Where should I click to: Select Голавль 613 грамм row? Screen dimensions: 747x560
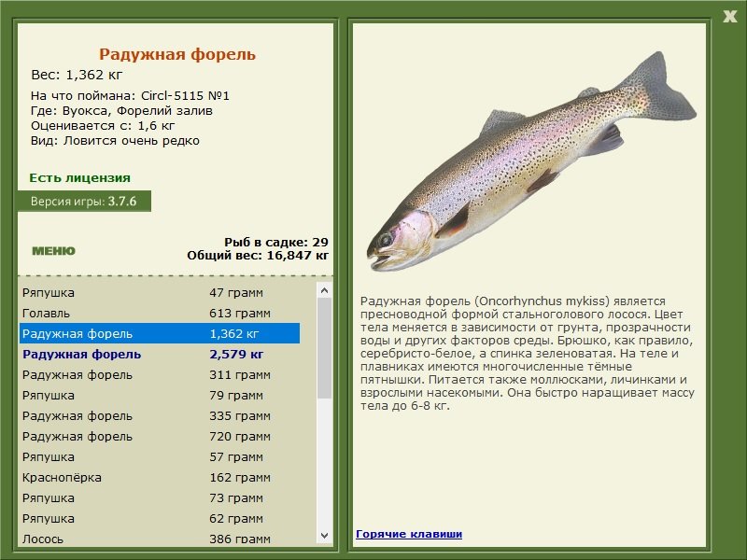tap(160, 313)
